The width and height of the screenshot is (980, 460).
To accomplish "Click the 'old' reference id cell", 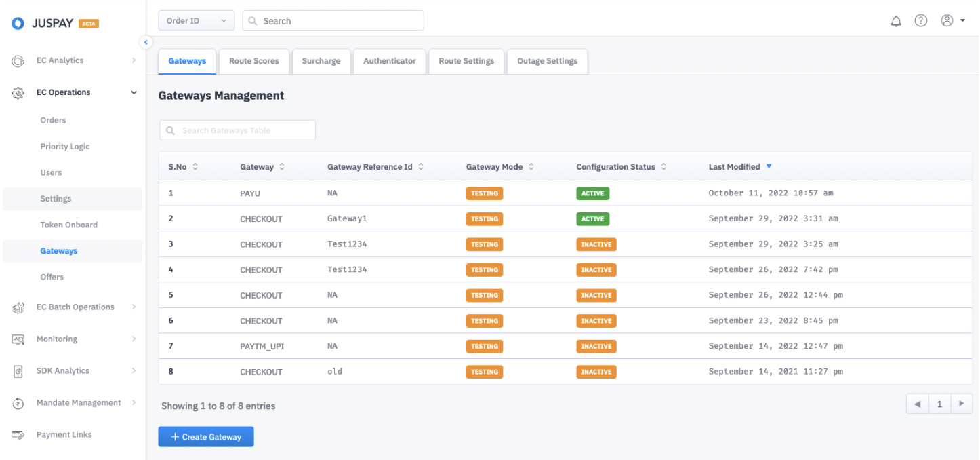I will click(335, 372).
